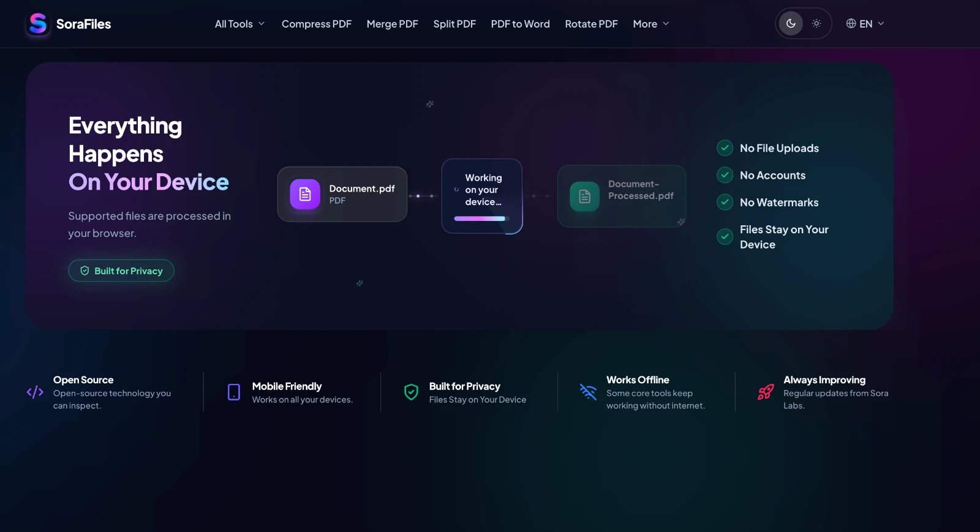Viewport: 980px width, 532px height.
Task: Click the No File Uploads checkmark
Action: click(x=725, y=148)
